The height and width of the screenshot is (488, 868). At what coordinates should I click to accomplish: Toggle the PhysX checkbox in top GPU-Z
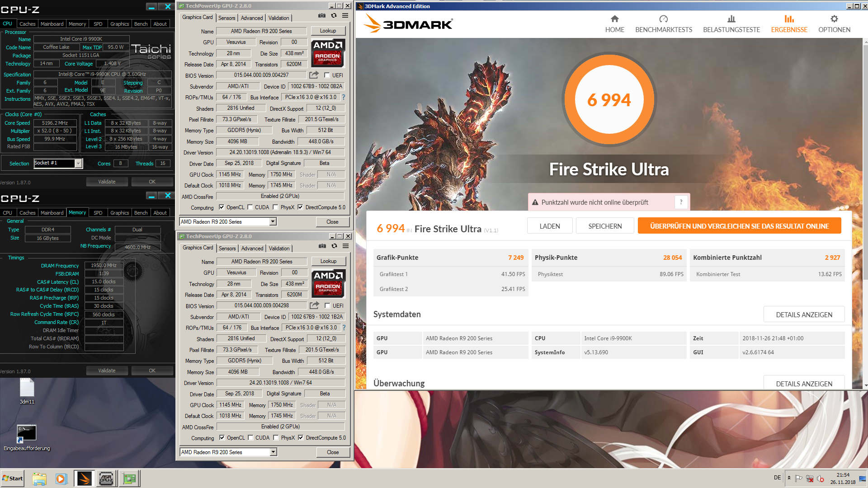(275, 207)
